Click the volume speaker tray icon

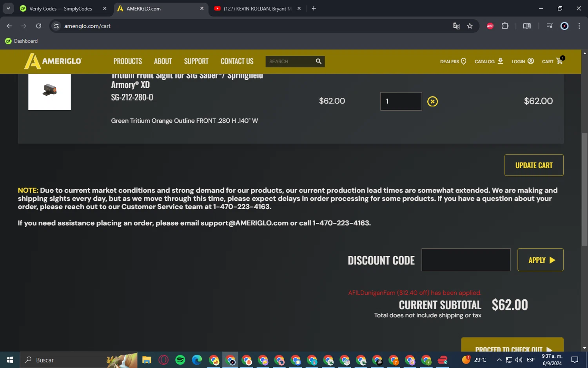[519, 360]
